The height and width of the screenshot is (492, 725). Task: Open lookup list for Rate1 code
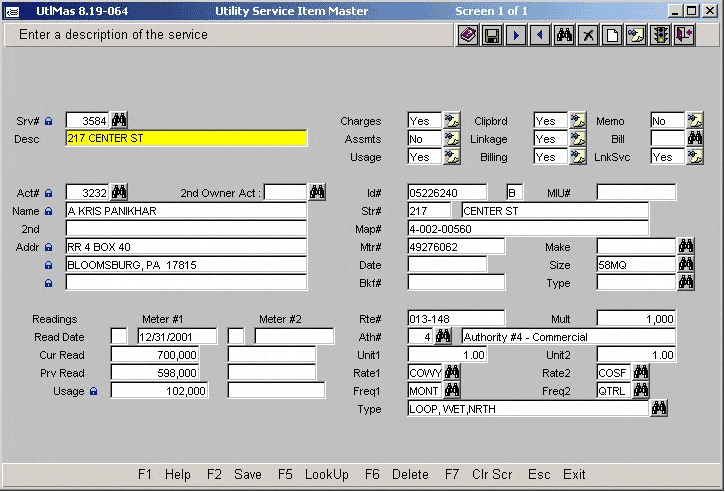pyautogui.click(x=452, y=372)
